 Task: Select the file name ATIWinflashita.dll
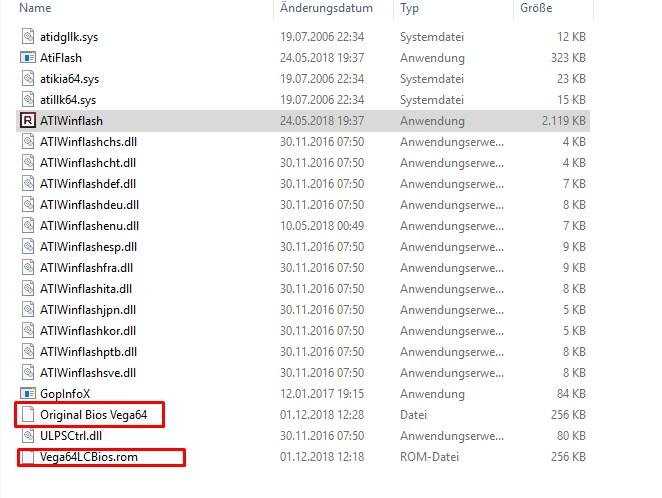pyautogui.click(x=86, y=289)
